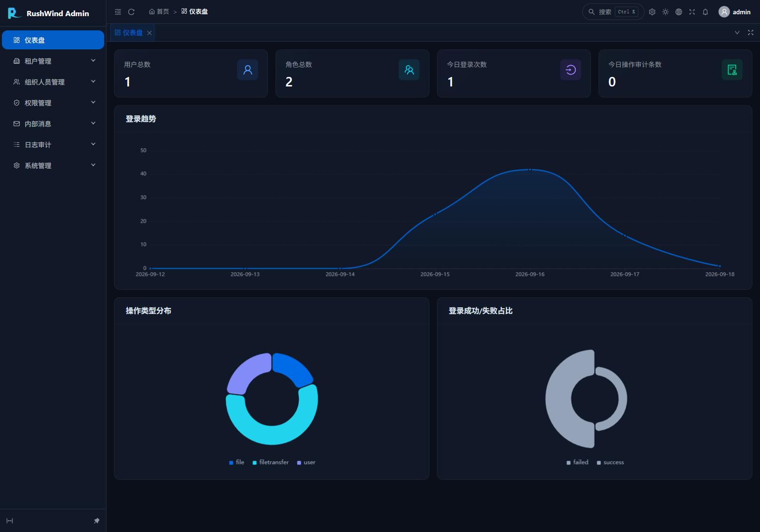The width and height of the screenshot is (760, 532).
Task: Open 仪表盘 in the sidebar
Action: 53,40
